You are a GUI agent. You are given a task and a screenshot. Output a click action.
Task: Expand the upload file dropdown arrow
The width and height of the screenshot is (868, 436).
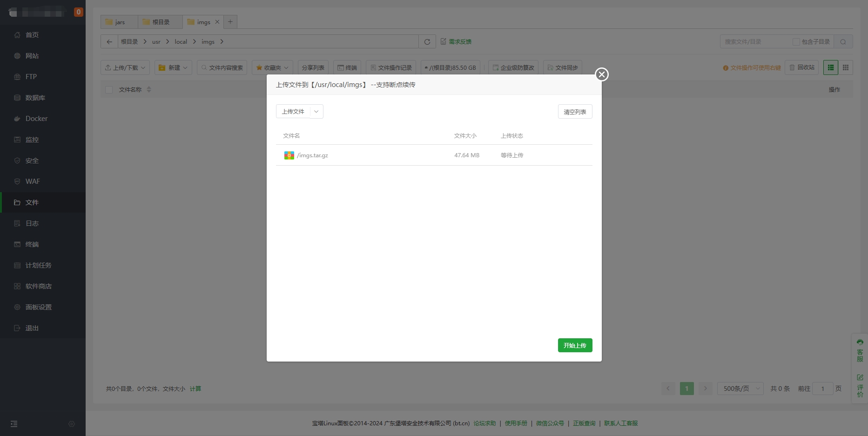[316, 112]
